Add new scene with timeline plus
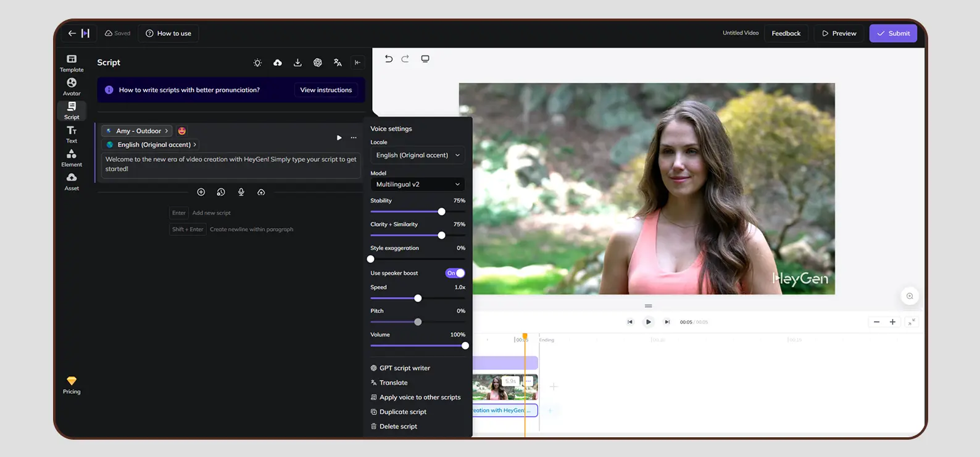This screenshot has height=457, width=980. tap(554, 387)
